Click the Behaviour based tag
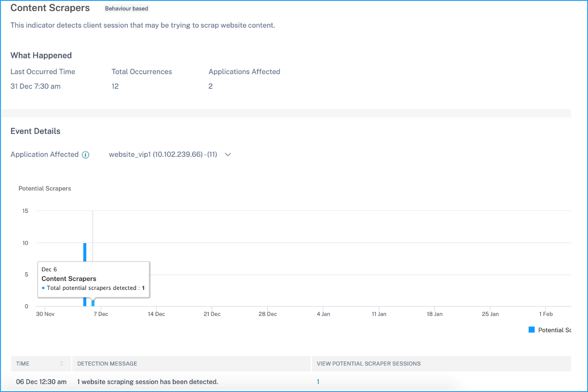This screenshot has width=588, height=392. click(127, 8)
